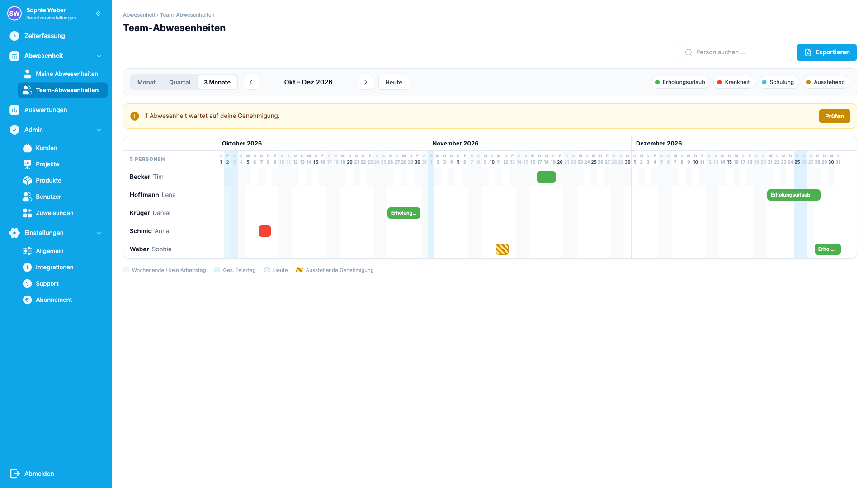Toggle Krankheit legend filter
The image size is (868, 488).
(x=734, y=82)
